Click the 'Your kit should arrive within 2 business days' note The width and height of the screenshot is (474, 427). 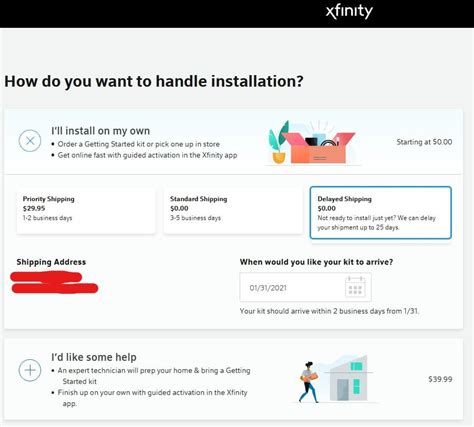point(329,311)
